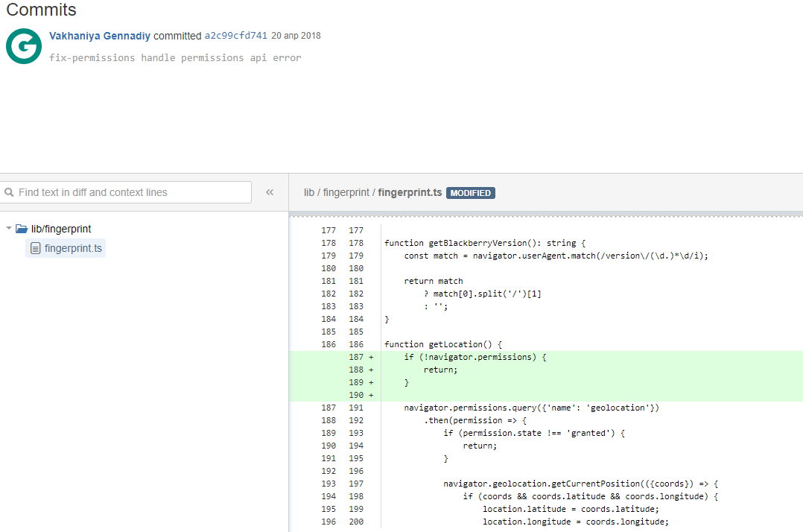Select the lib/fingerprint folder label in the tree
The width and height of the screenshot is (803, 532).
pyautogui.click(x=61, y=229)
